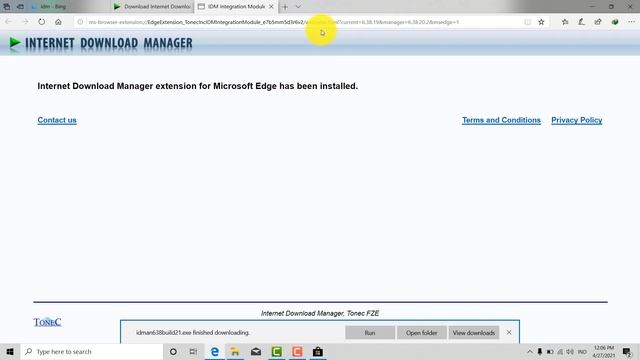Open Task View on the taskbar
Screen dimensions: 640x360
193,351
